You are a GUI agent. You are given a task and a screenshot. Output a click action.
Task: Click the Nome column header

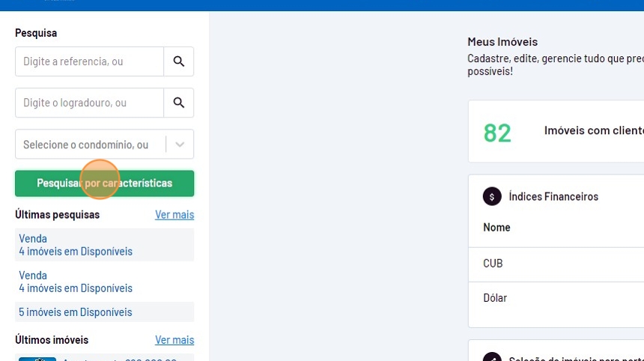tap(496, 228)
